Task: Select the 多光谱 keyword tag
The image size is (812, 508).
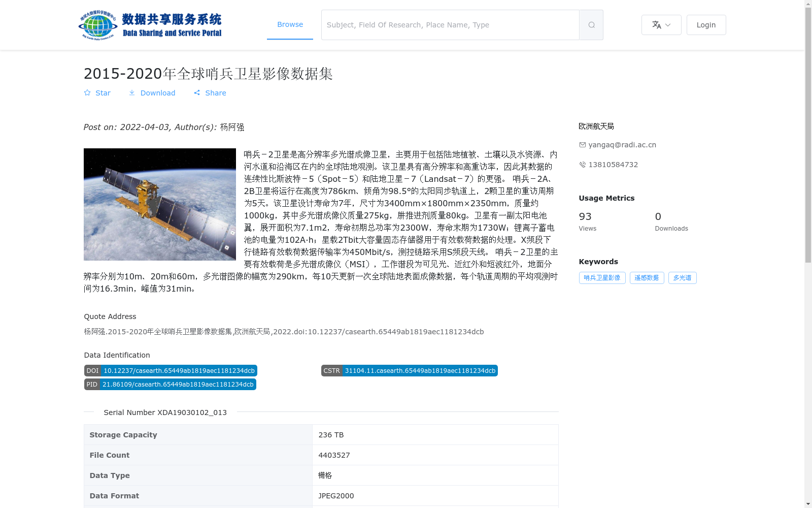Action: (682, 278)
